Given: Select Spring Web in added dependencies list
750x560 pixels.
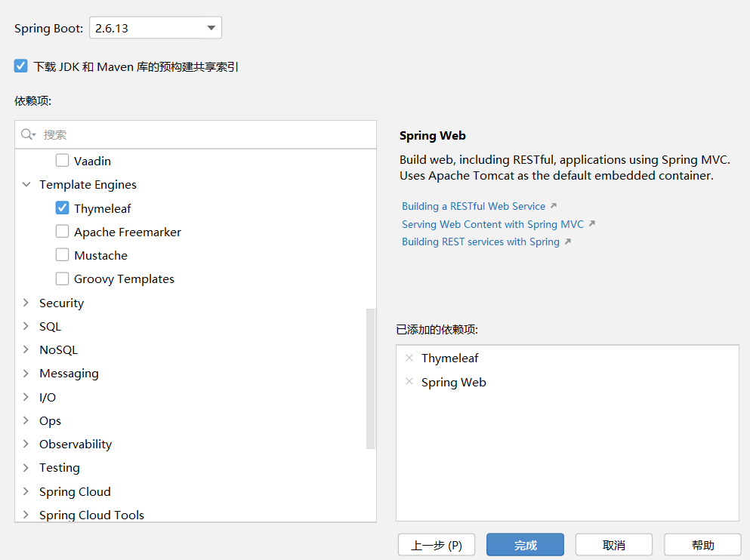Looking at the screenshot, I should click(x=453, y=382).
